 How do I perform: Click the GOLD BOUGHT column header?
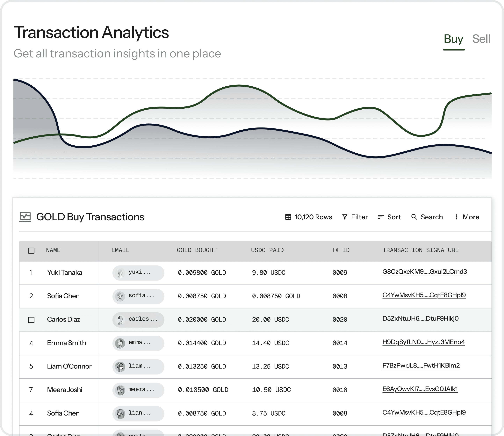(x=197, y=250)
